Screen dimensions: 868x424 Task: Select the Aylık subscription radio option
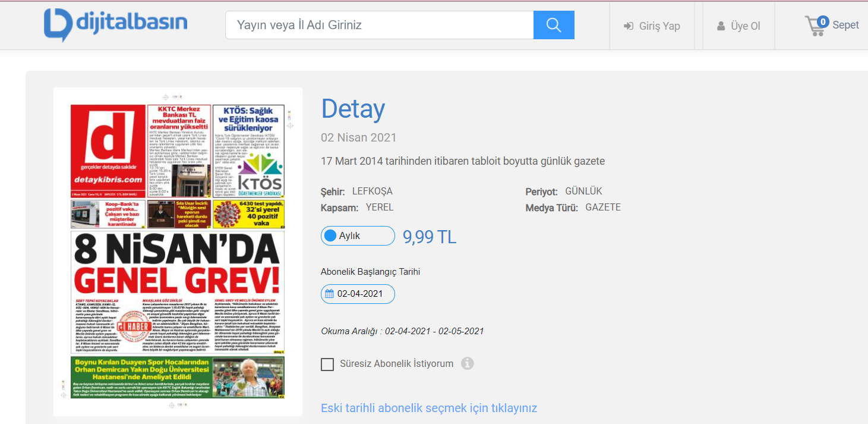click(331, 236)
